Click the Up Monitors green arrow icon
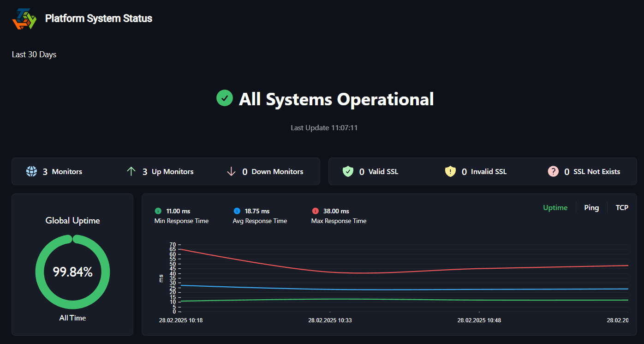This screenshot has height=344, width=644. (131, 172)
